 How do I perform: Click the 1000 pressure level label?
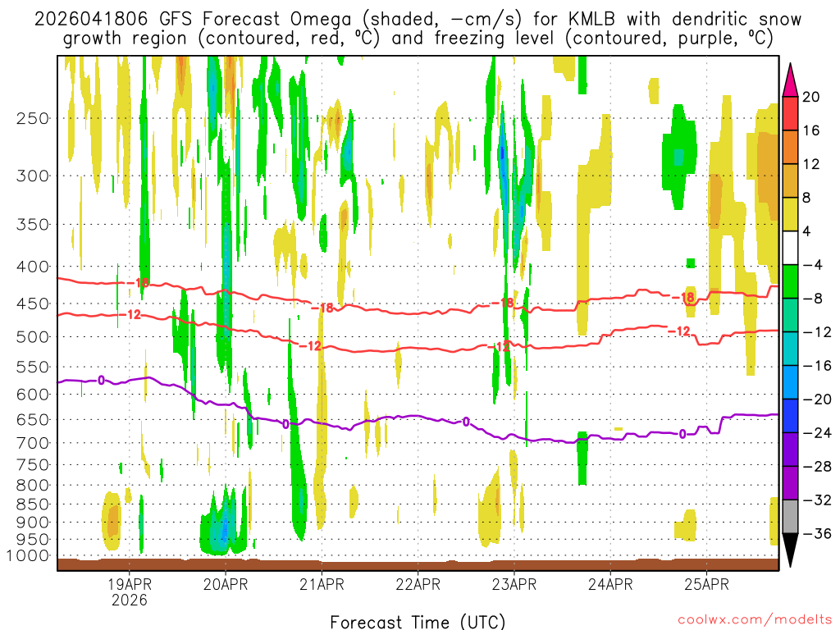coord(28,555)
